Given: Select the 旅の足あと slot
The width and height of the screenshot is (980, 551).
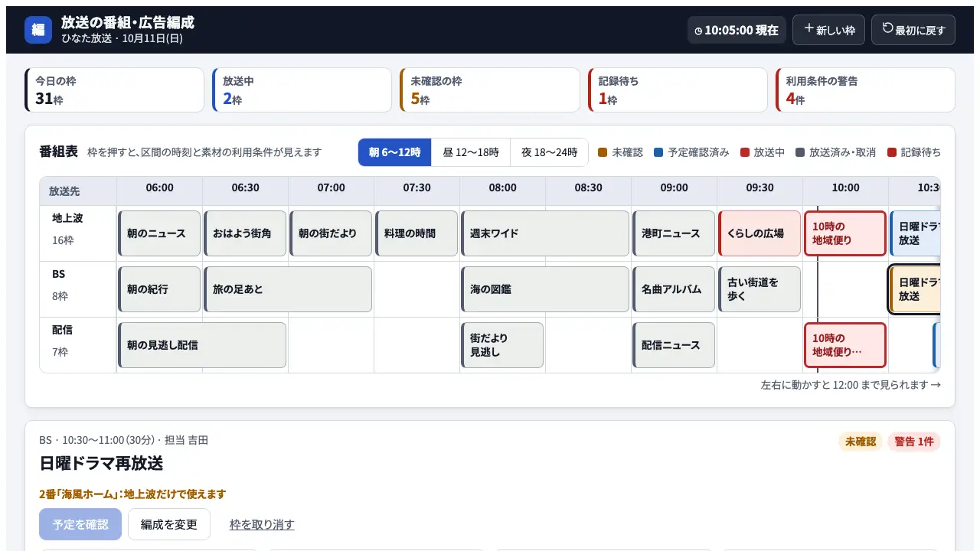Looking at the screenshot, I should pos(288,289).
